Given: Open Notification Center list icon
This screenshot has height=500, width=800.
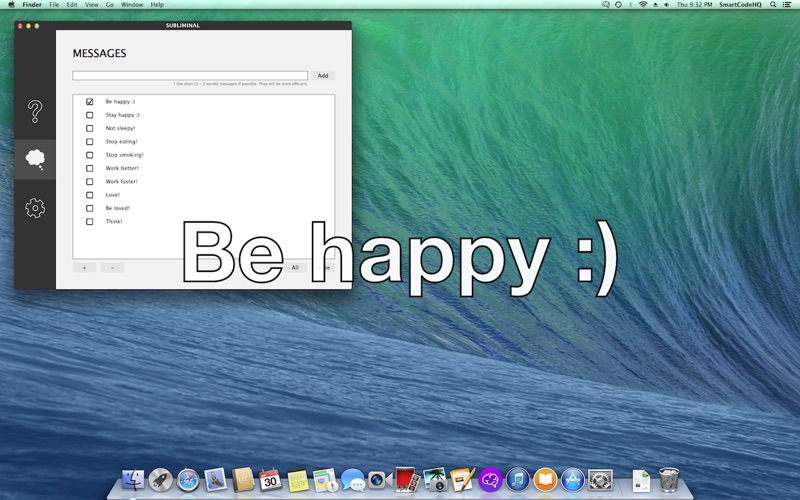Looking at the screenshot, I should 787,5.
